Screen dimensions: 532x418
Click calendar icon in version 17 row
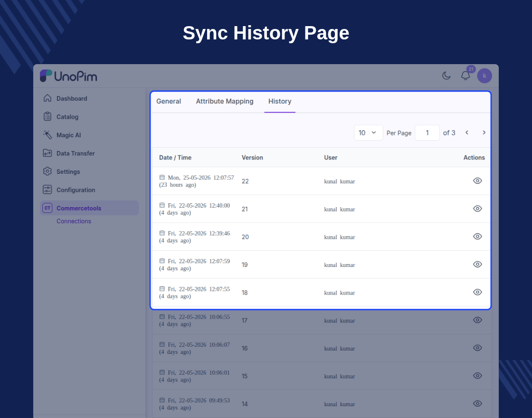[x=162, y=316]
